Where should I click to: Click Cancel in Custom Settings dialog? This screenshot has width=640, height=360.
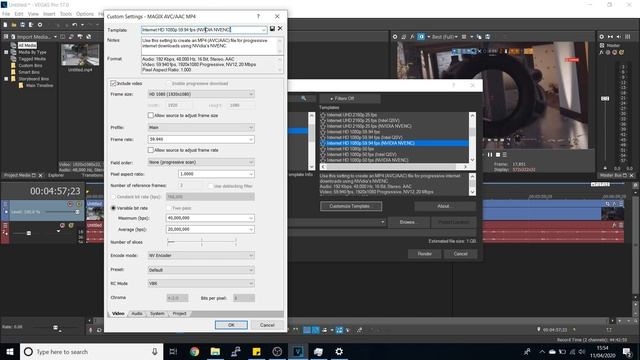pos(267,325)
